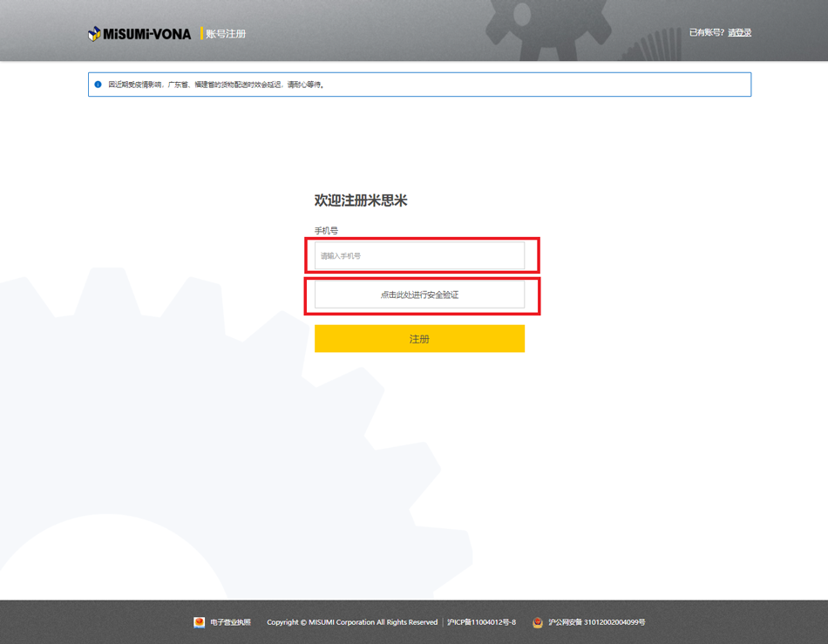Click the 电子营业执照 text link

(x=230, y=622)
